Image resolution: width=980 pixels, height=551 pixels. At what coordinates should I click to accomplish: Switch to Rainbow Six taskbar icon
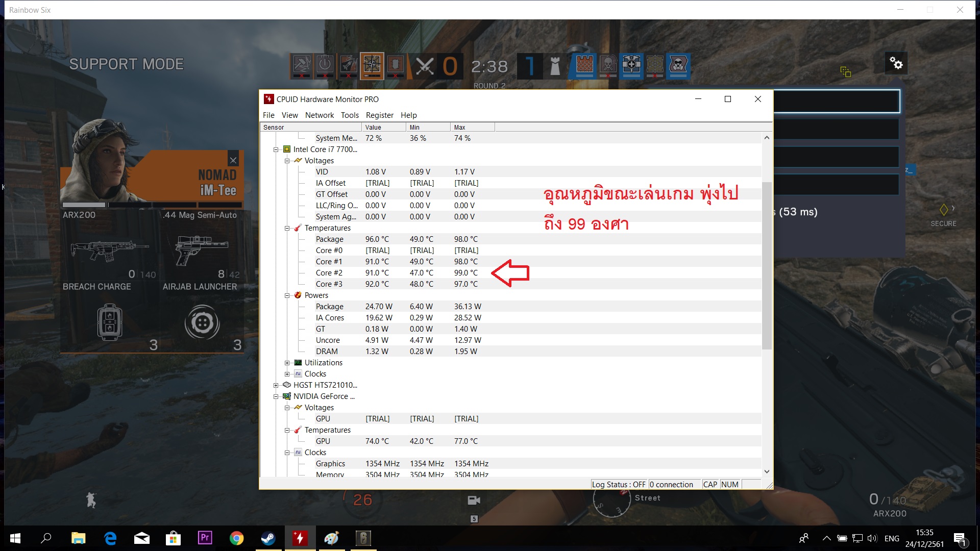363,538
